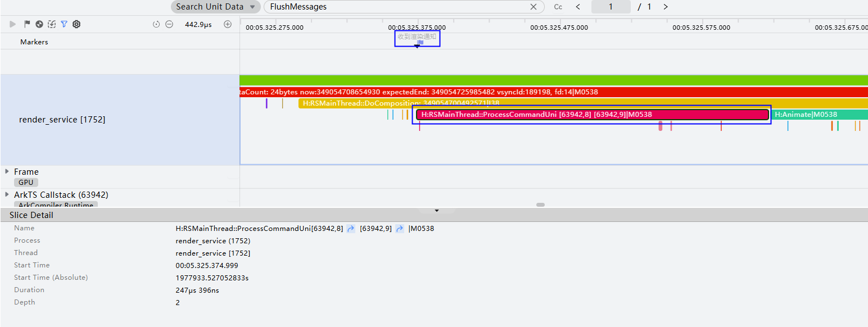Click the circular reset icon left of the minus

tap(156, 24)
